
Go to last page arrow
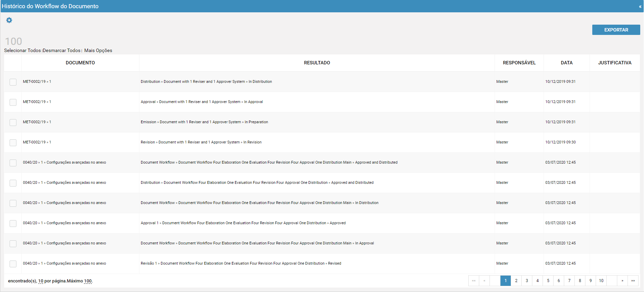[x=633, y=281]
